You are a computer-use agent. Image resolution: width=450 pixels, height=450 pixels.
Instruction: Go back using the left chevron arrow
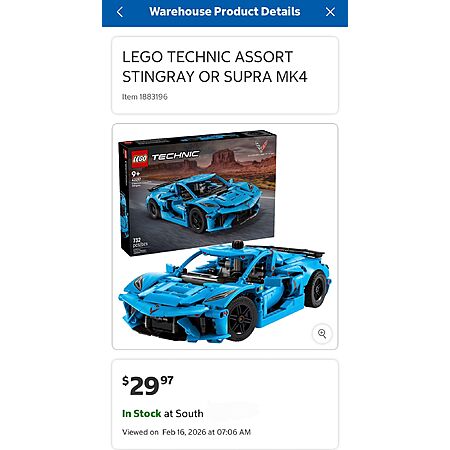120,12
